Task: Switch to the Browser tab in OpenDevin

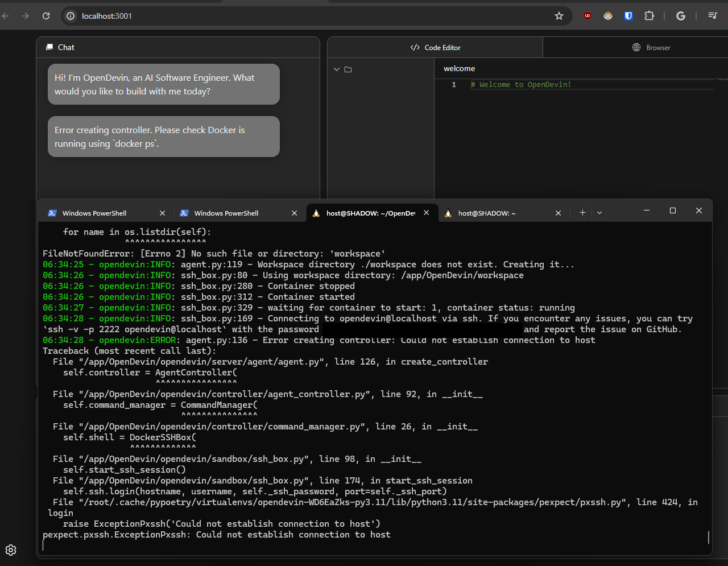Action: pyautogui.click(x=651, y=47)
